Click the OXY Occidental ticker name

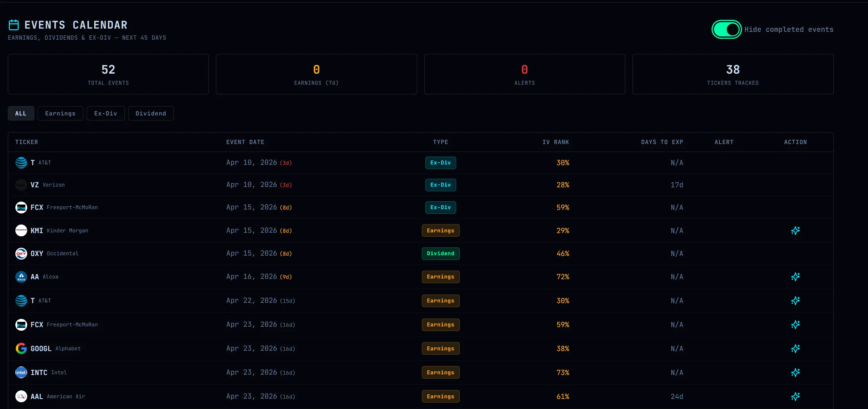click(x=54, y=253)
